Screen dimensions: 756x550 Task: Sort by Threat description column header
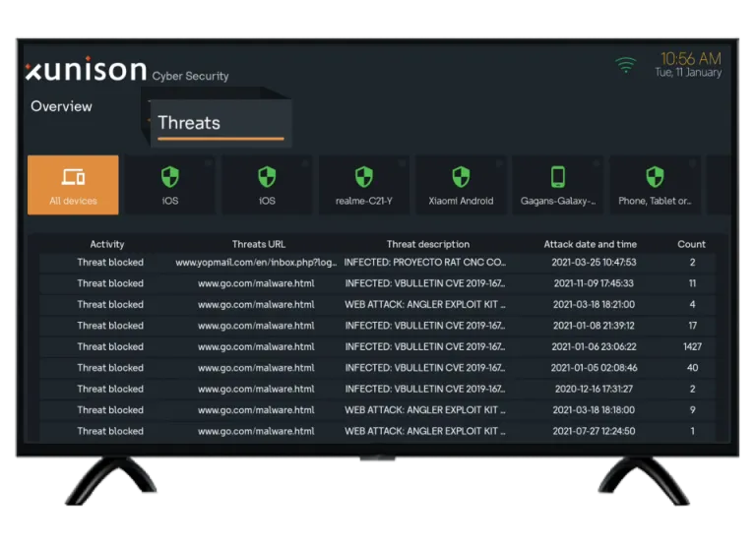428,244
